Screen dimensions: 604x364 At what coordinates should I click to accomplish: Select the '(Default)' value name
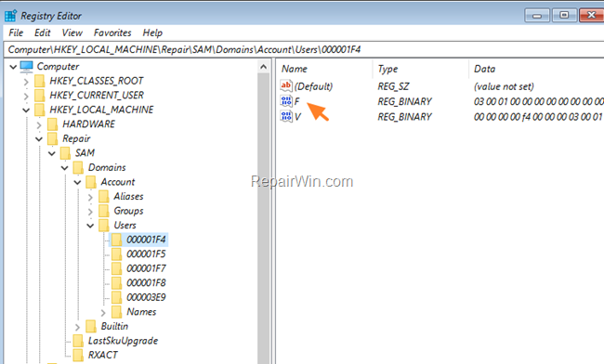(313, 86)
